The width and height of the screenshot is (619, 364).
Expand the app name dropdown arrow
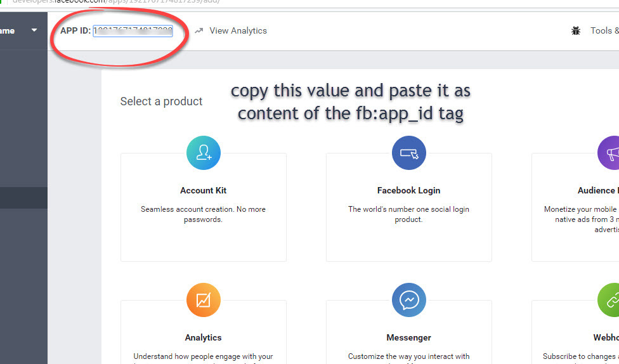click(34, 30)
